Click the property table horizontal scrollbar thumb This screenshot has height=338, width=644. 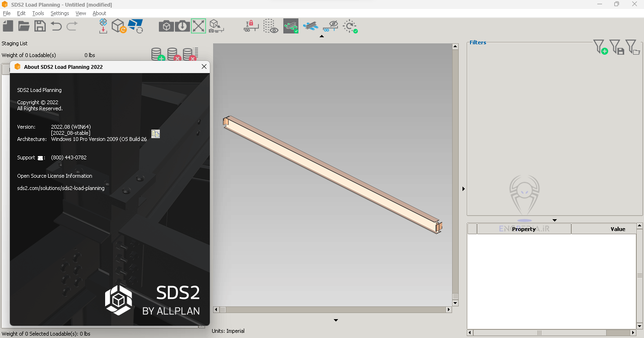[539, 333]
